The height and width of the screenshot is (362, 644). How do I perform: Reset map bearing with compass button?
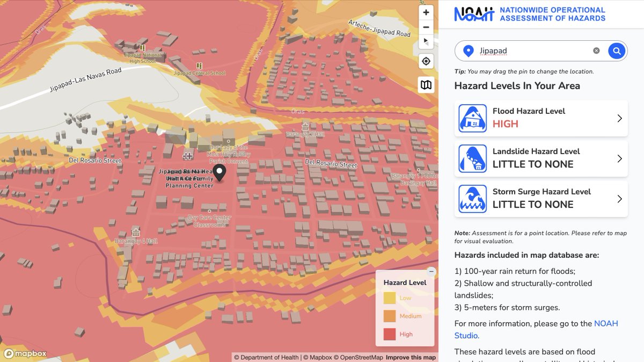pos(426,41)
